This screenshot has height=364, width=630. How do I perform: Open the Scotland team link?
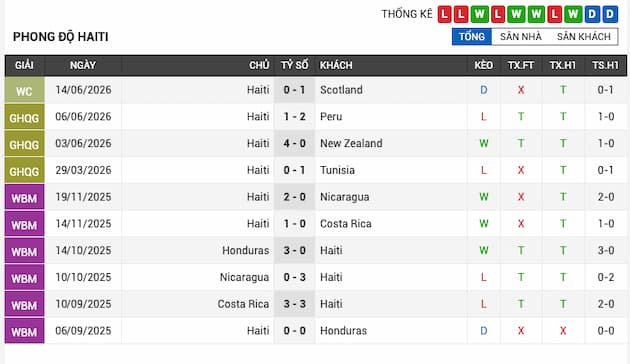341,90
